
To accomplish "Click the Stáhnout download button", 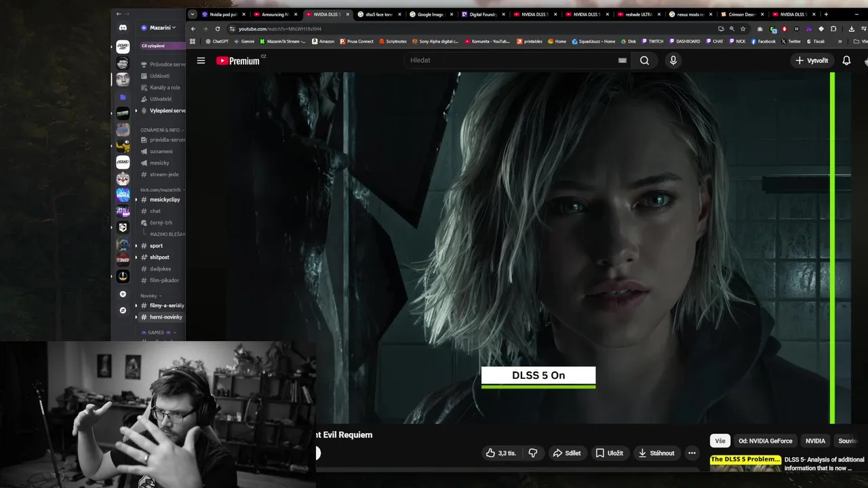I will [656, 453].
